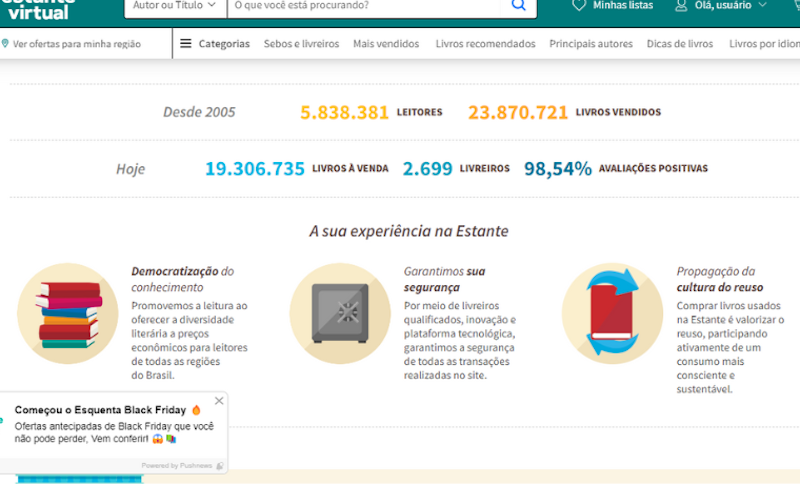The image size is (800, 484).
Task: Click the 98,54% avaliações positivas figure
Action: (558, 169)
